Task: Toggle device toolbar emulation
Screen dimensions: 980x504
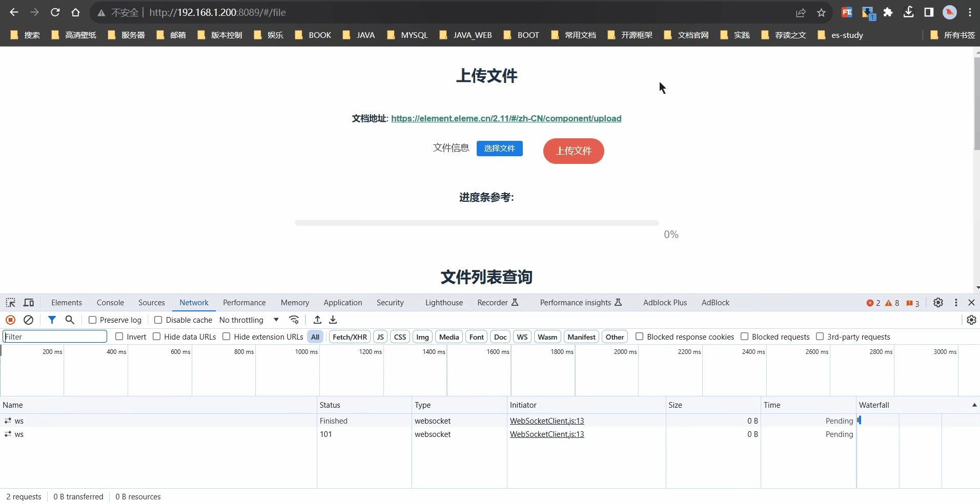Action: [29, 303]
